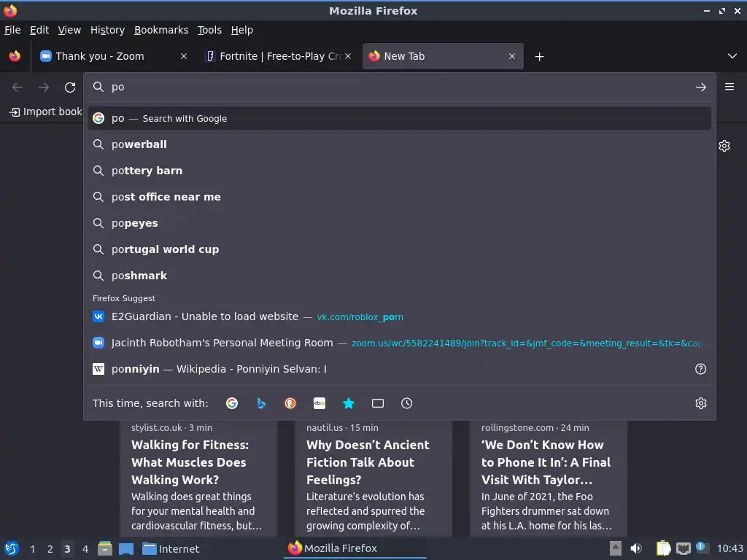747x560 pixels.
Task: Click the update notifier tray icon
Action: pyautogui.click(x=701, y=548)
